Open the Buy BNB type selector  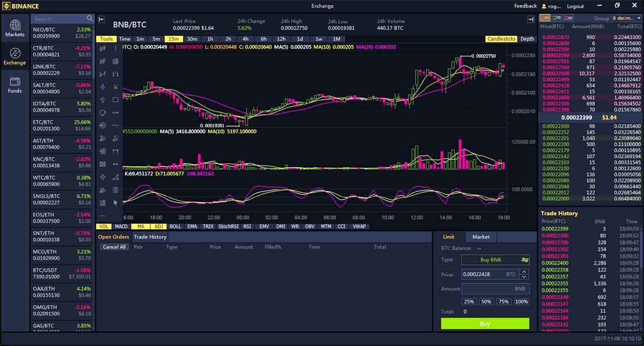click(x=495, y=260)
